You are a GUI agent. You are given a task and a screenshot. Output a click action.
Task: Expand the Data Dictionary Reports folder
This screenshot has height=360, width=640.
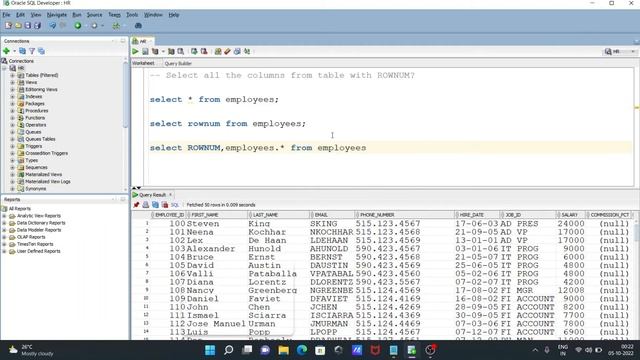[4, 223]
